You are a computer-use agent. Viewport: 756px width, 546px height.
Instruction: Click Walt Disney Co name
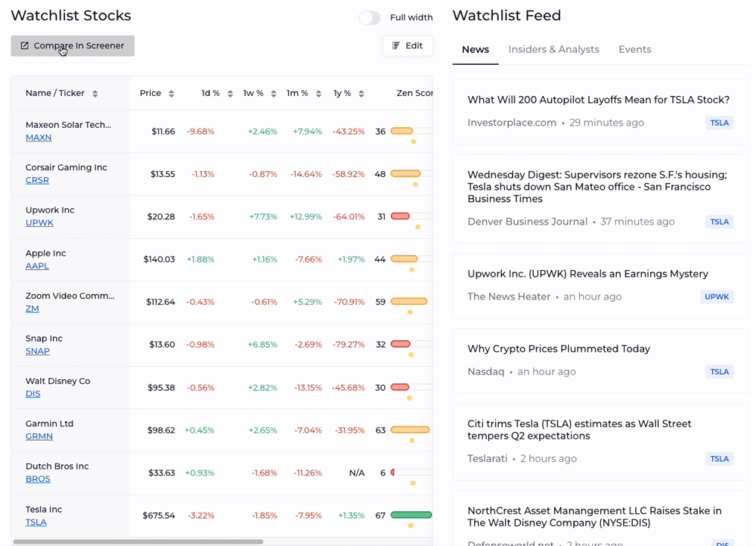pyautogui.click(x=58, y=381)
